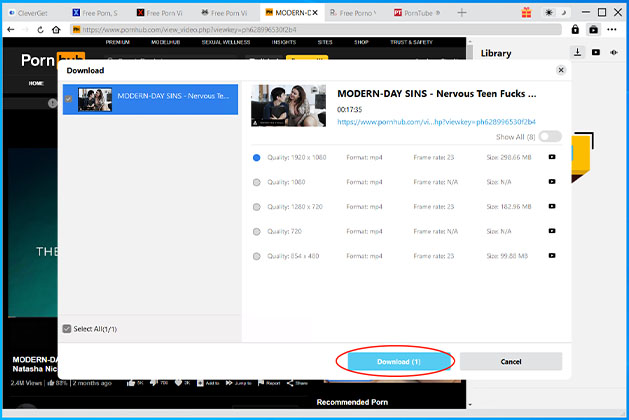
Task: Click the video icon on 1280 x 720 row
Action: (x=552, y=206)
